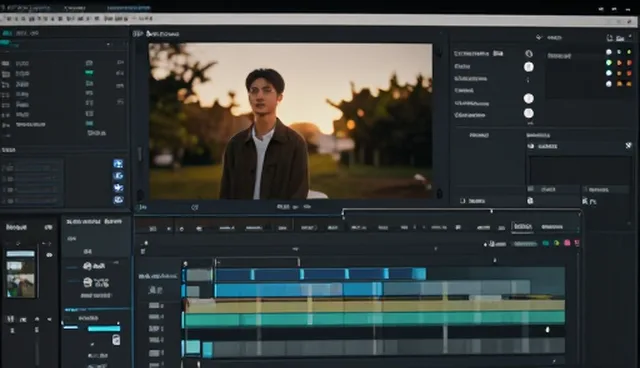640x368 pixels.
Task: Open the dropdown arrow atop the left panel
Action: 109,44
